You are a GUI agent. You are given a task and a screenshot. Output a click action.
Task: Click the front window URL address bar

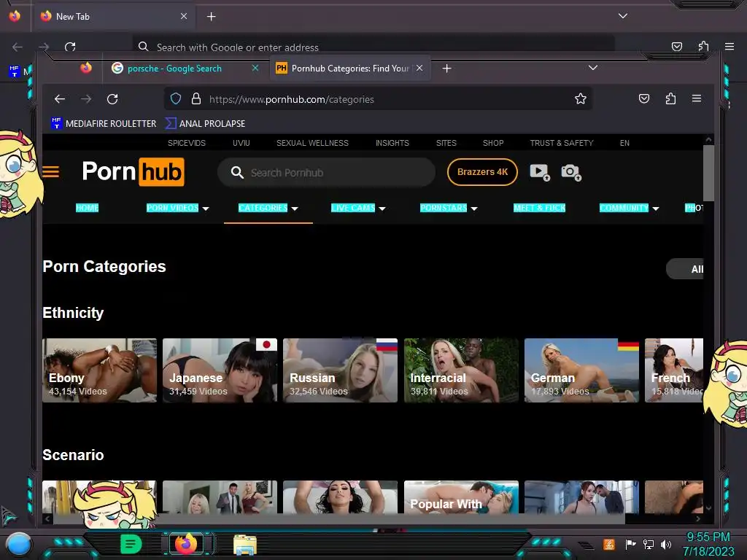[379, 99]
